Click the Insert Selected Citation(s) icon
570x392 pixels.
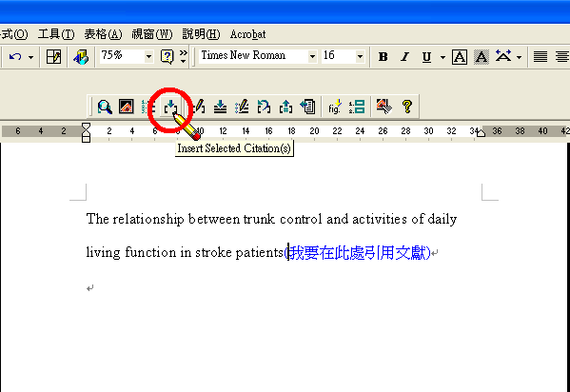(x=170, y=107)
